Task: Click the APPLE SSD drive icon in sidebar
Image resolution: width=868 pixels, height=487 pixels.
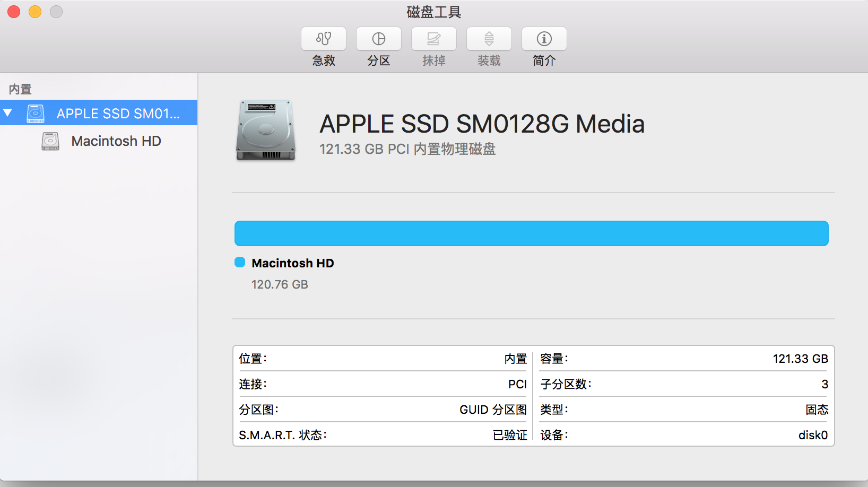Action: point(36,113)
